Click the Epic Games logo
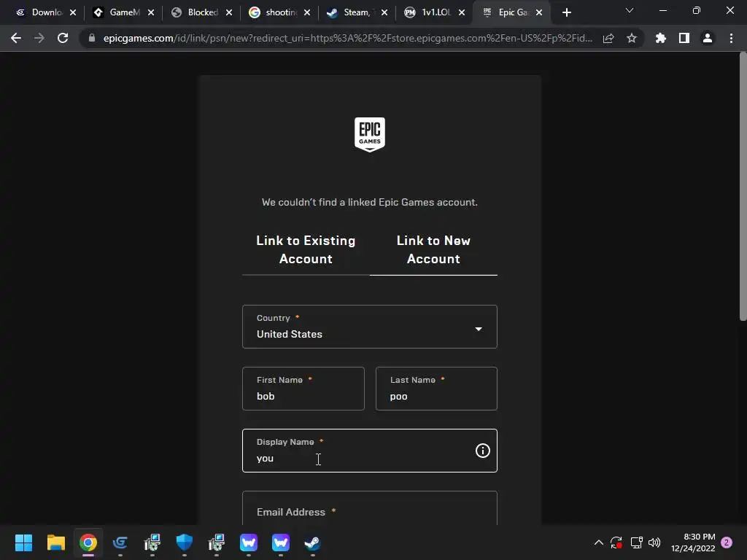The width and height of the screenshot is (747, 560). 370,135
